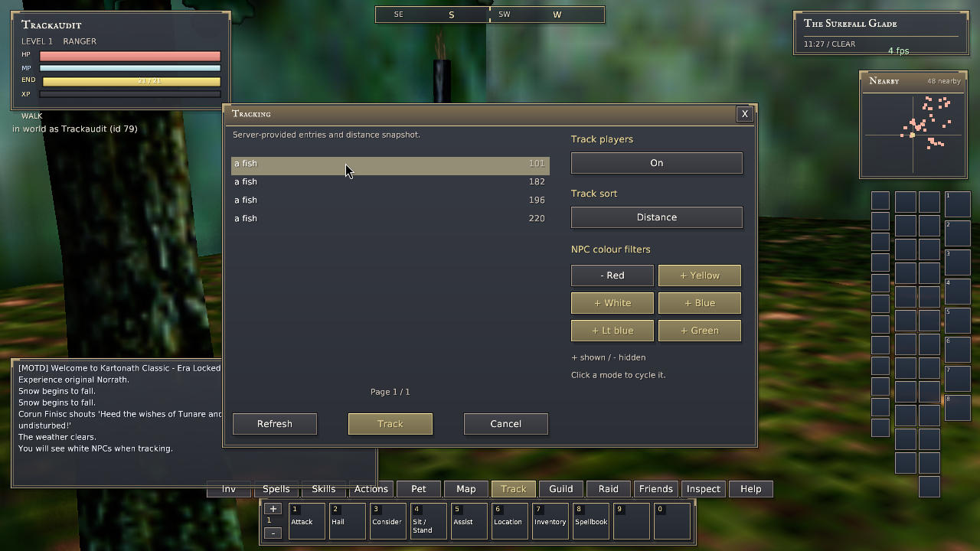The image size is (980, 551).
Task: Toggle the Lt blue NPC filter
Action: point(612,331)
